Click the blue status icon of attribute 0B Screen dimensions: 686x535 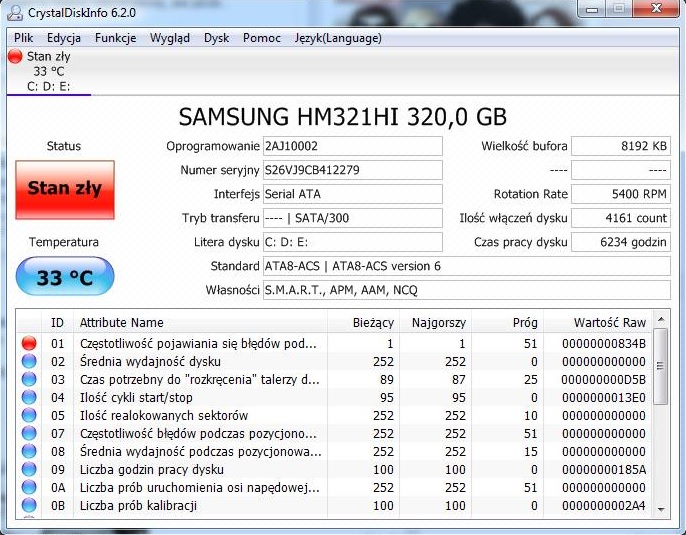tap(29, 505)
